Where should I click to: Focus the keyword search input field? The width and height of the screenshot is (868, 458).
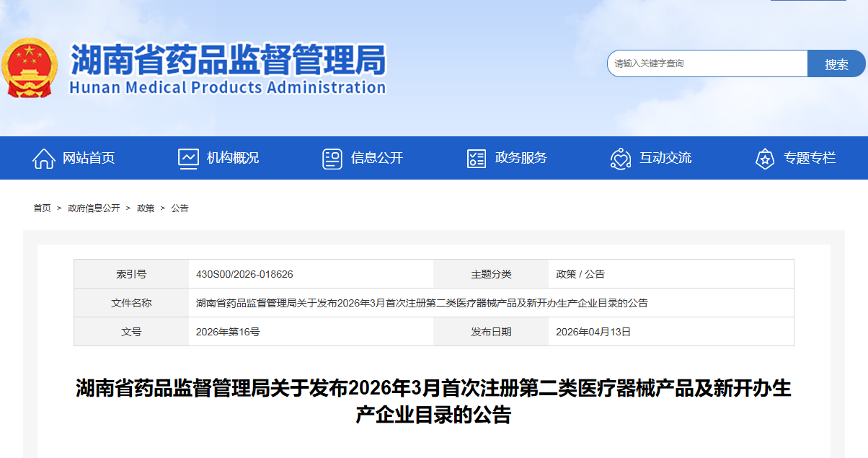tap(707, 63)
